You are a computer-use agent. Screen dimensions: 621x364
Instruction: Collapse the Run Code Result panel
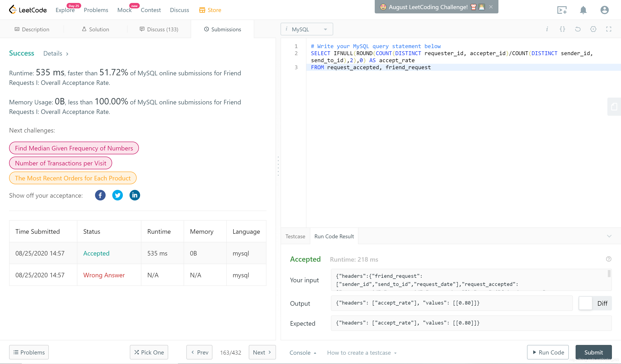pyautogui.click(x=609, y=236)
